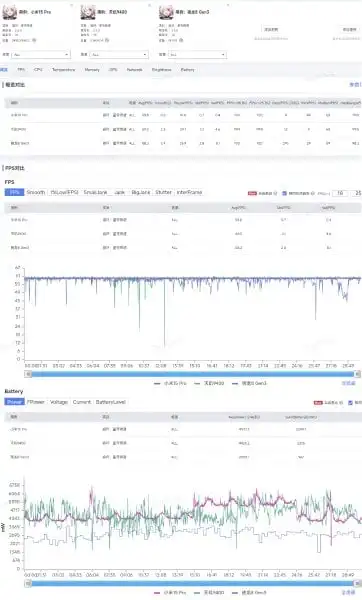Click the blue link below the Battery chart
This screenshot has width=362, height=600.
(x=349, y=592)
